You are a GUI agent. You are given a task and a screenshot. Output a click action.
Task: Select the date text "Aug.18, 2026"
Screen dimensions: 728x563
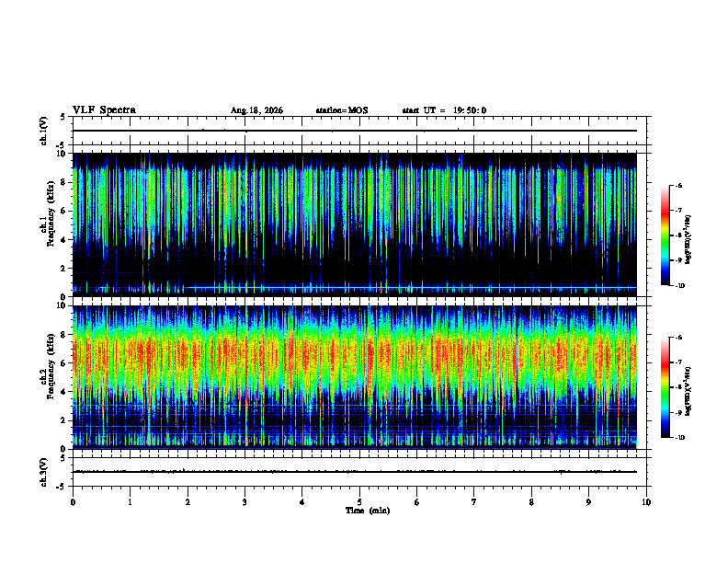click(x=256, y=110)
